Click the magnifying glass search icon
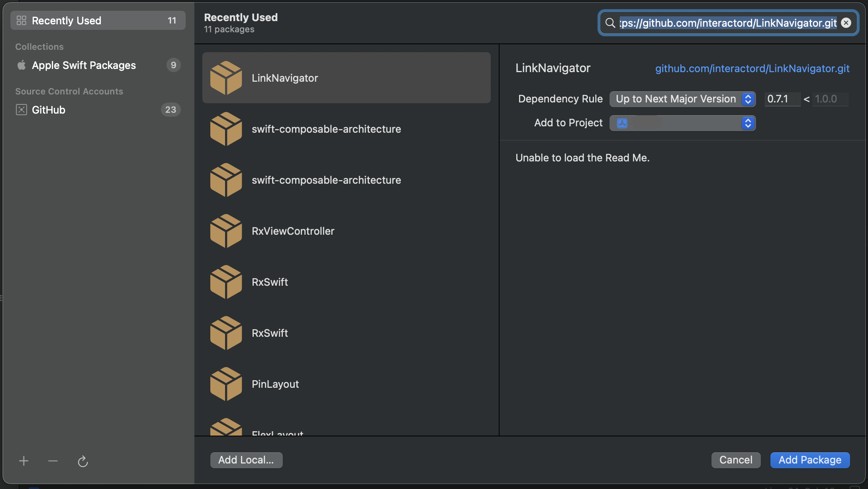 coord(610,23)
